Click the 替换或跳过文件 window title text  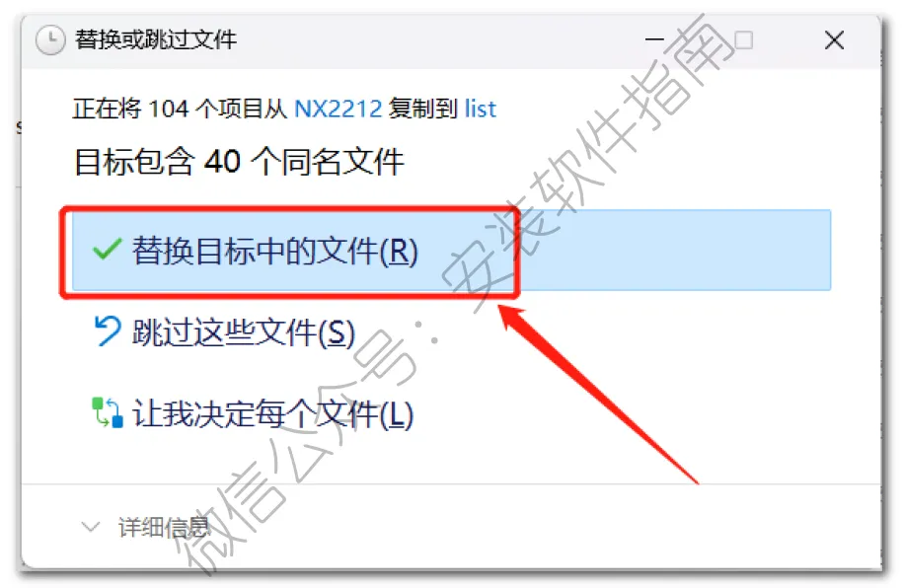(x=156, y=39)
